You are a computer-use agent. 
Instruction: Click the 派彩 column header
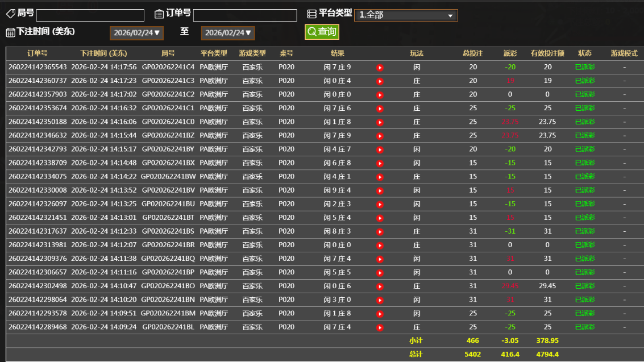pyautogui.click(x=510, y=53)
